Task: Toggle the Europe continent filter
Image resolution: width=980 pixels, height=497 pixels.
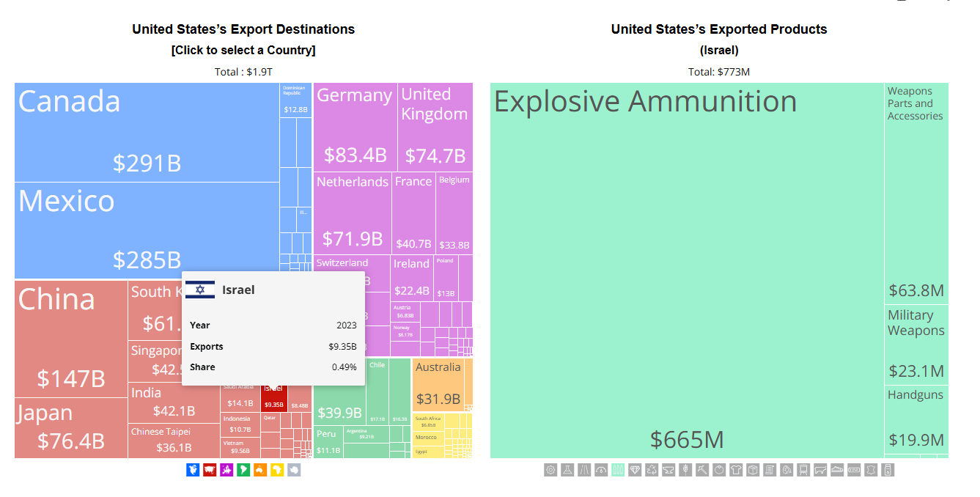Action: (x=226, y=470)
